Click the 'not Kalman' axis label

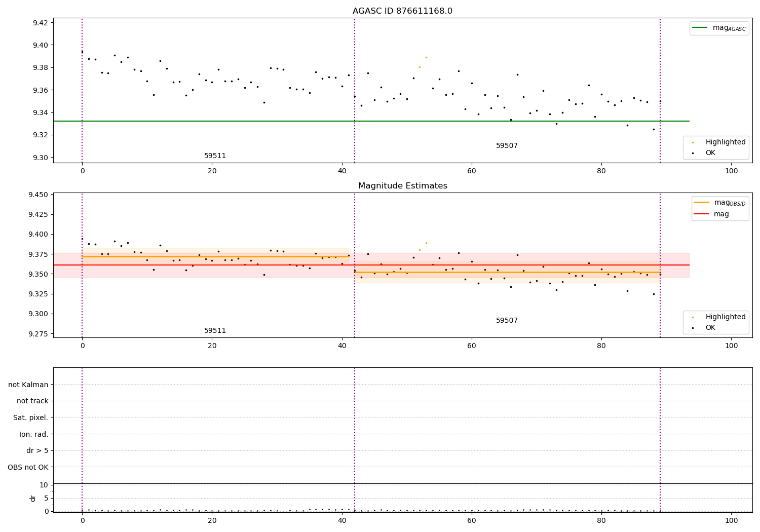point(28,385)
